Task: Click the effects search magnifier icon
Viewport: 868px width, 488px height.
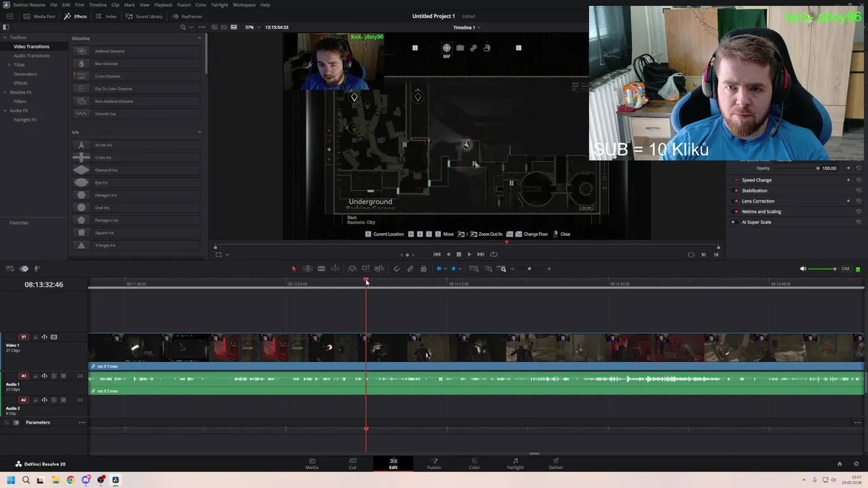Action: (182, 27)
